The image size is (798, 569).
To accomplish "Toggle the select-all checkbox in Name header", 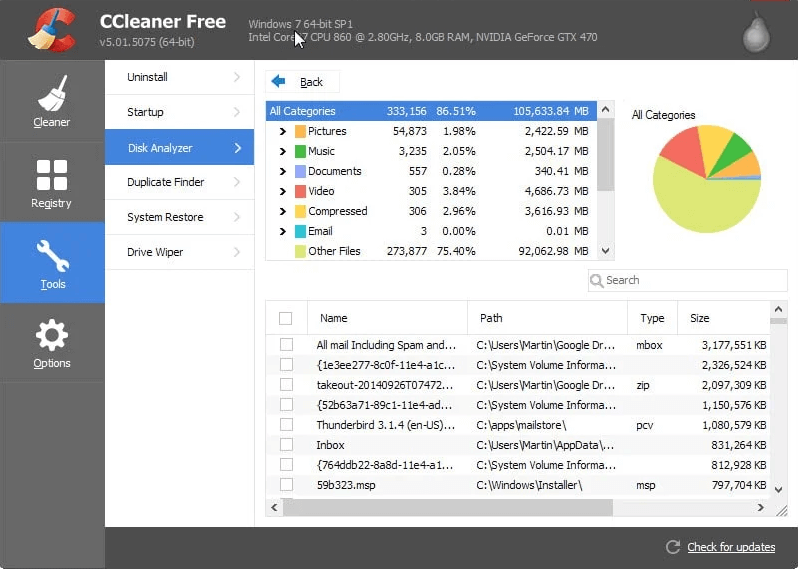I will 286,318.
